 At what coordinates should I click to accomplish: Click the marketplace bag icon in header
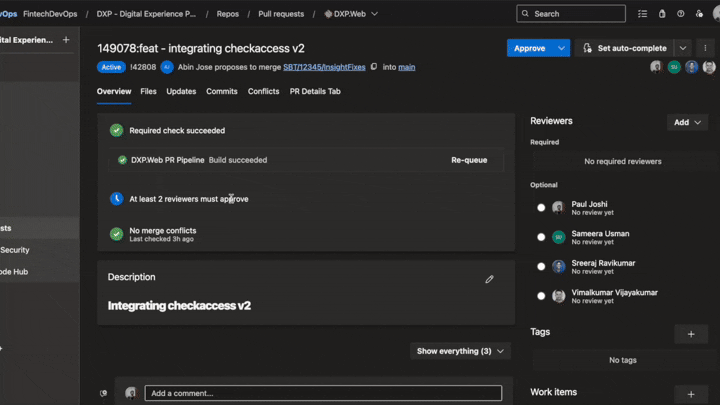(x=662, y=14)
